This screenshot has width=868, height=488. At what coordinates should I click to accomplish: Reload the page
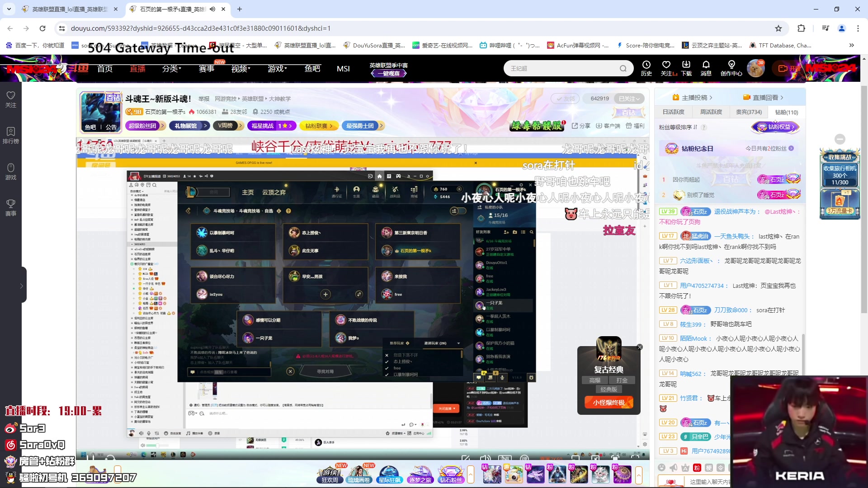pos(42,28)
